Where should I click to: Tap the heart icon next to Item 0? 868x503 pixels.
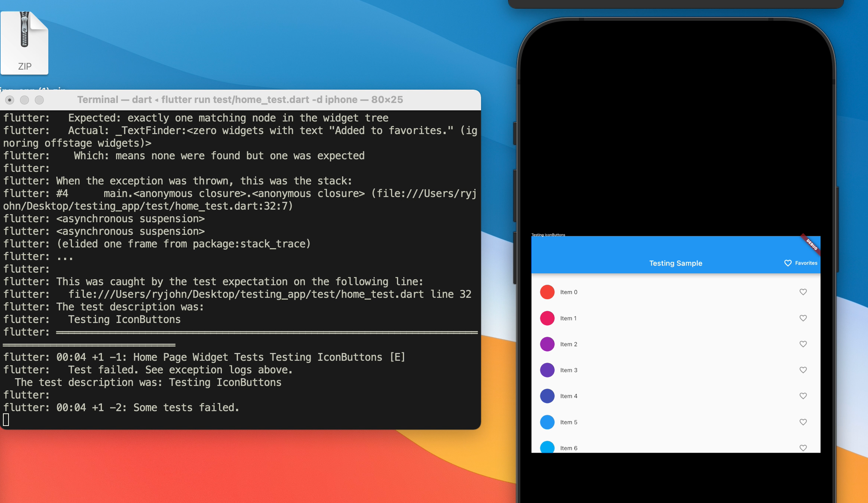click(803, 292)
